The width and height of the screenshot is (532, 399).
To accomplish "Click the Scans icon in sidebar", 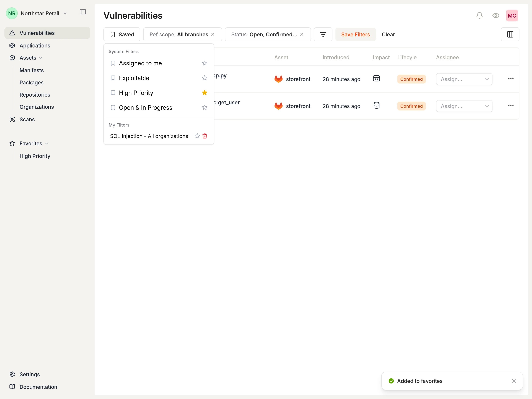I will click(x=12, y=119).
